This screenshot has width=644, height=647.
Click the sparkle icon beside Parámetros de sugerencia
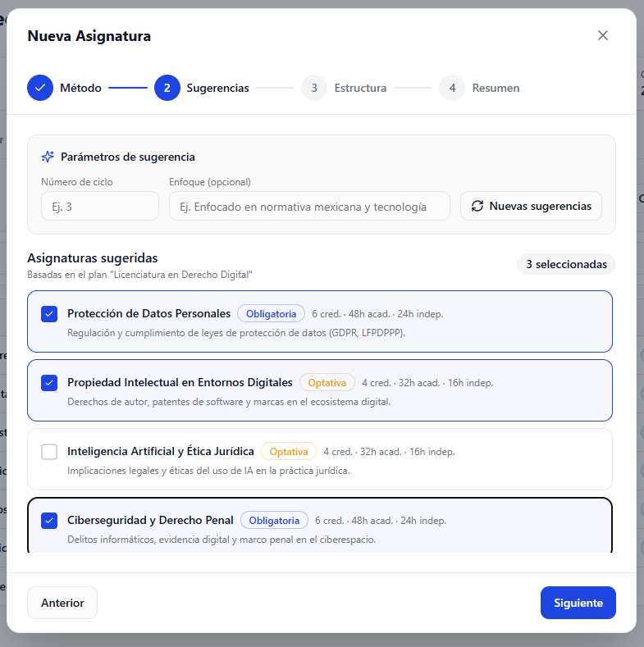point(48,157)
